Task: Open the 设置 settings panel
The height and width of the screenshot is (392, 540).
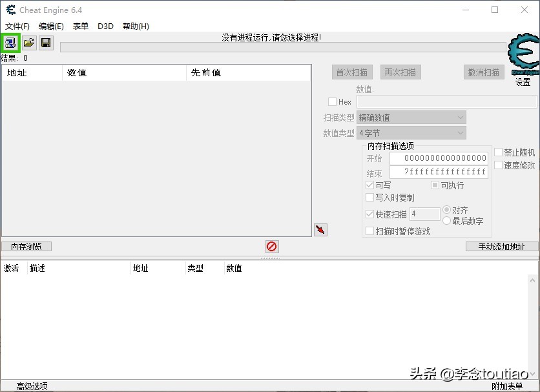Action: pyautogui.click(x=523, y=82)
